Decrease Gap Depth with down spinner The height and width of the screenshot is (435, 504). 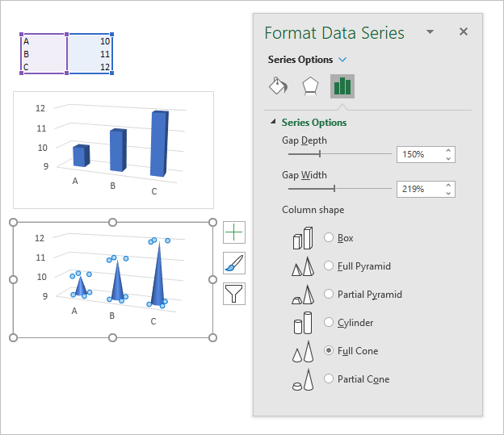point(448,158)
